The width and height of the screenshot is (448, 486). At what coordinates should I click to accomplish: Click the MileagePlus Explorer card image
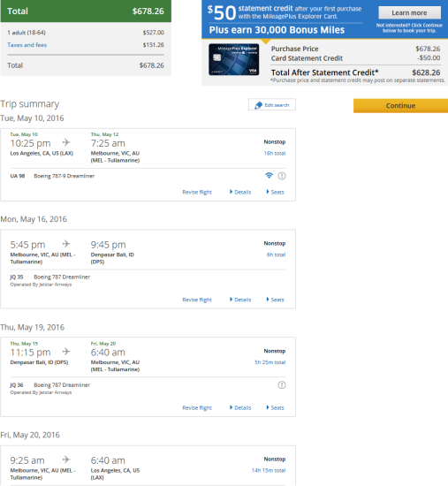[x=234, y=59]
